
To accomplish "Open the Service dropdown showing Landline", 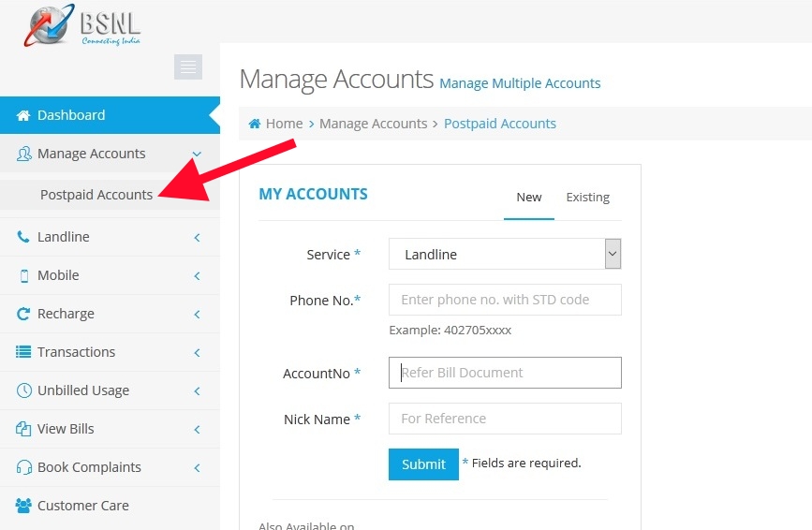I will (505, 254).
